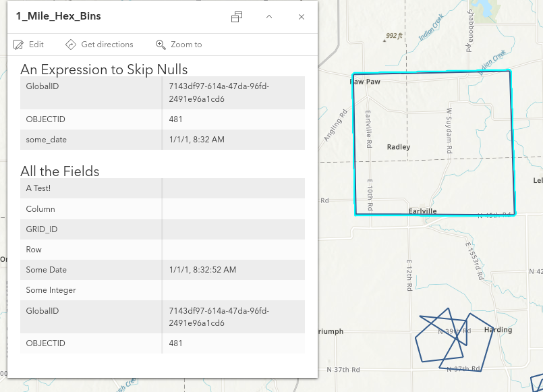
Task: Open Get directions for this feature
Action: [x=99, y=45]
